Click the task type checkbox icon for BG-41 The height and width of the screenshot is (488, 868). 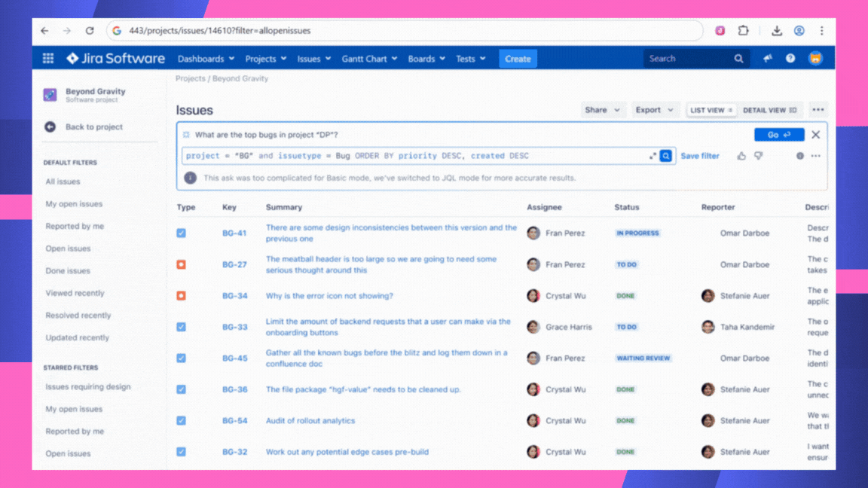[182, 233]
